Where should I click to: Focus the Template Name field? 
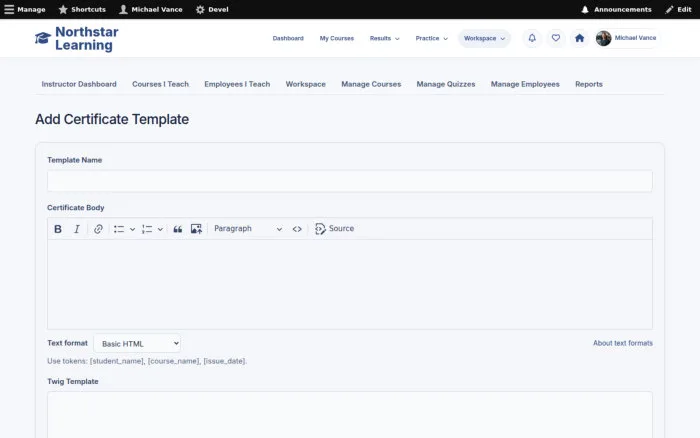point(350,181)
